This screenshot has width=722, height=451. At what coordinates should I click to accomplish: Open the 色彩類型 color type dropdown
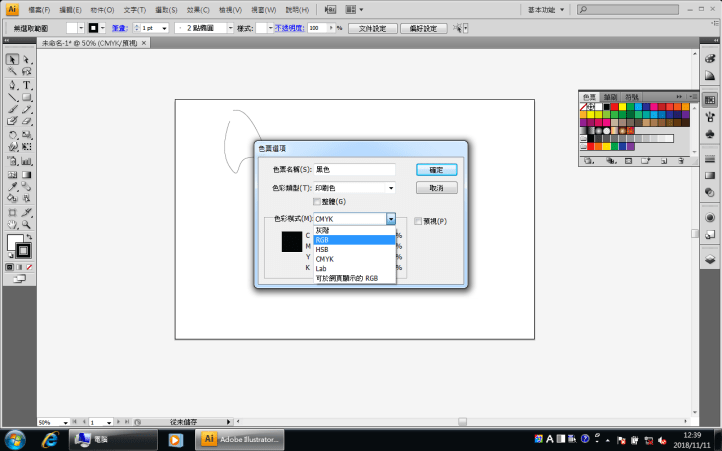tap(354, 187)
